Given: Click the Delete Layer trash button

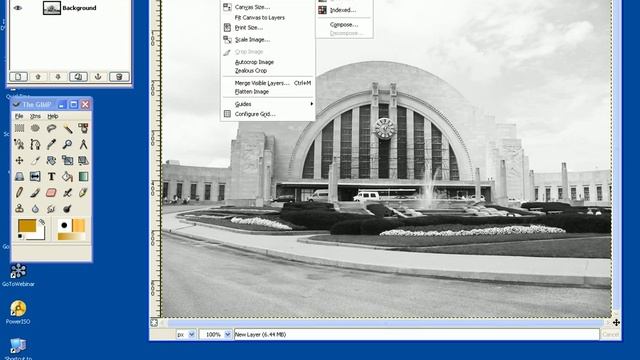Looking at the screenshot, I should click(119, 76).
